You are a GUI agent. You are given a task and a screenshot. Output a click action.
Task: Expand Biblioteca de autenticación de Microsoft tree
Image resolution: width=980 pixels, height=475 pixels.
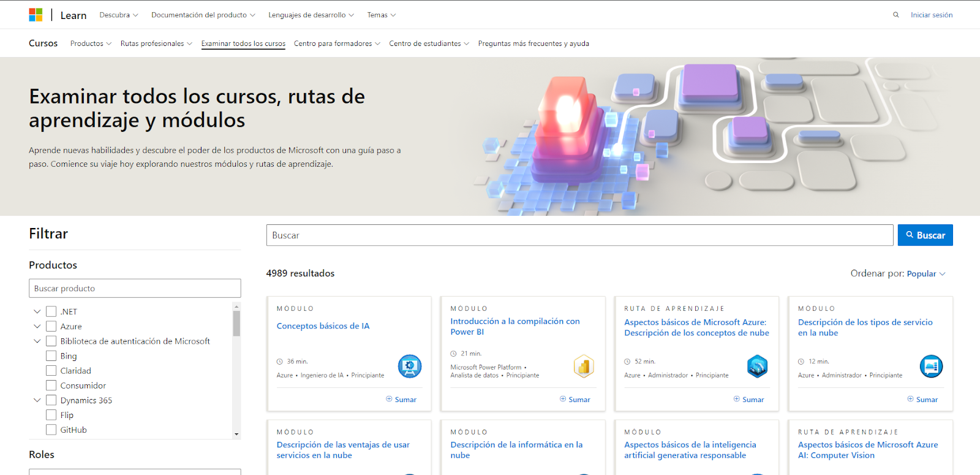pos(37,341)
